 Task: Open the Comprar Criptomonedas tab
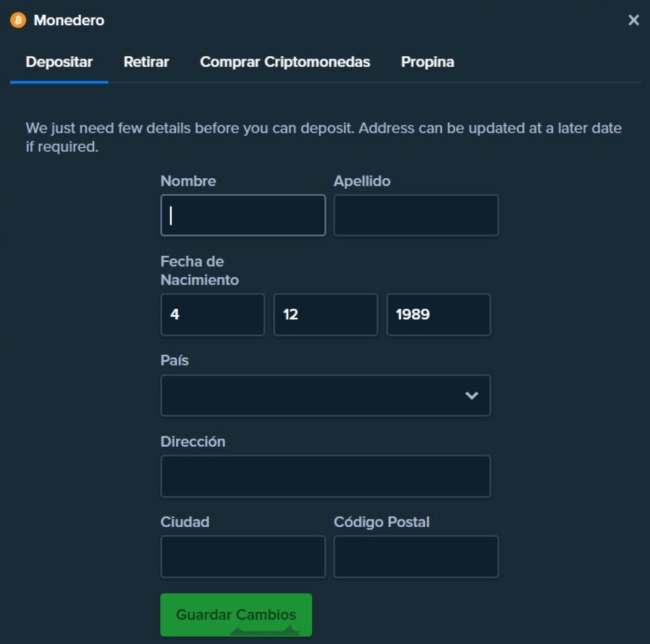point(285,62)
